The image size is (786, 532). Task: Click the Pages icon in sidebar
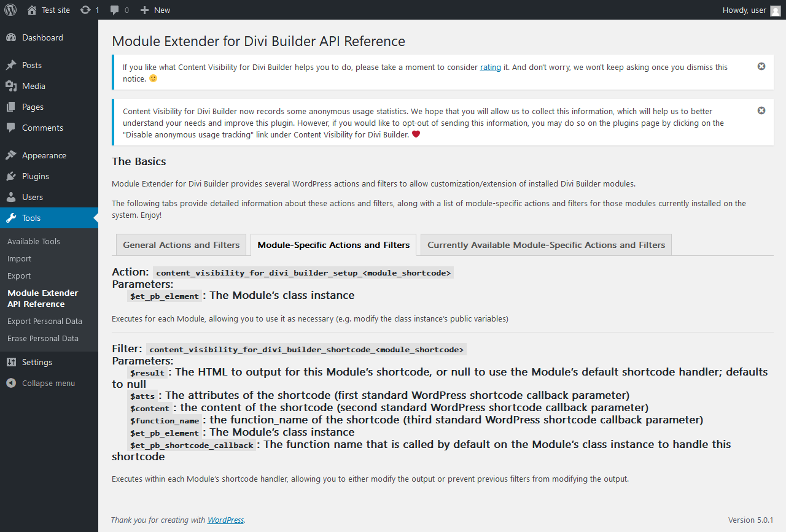(x=11, y=107)
